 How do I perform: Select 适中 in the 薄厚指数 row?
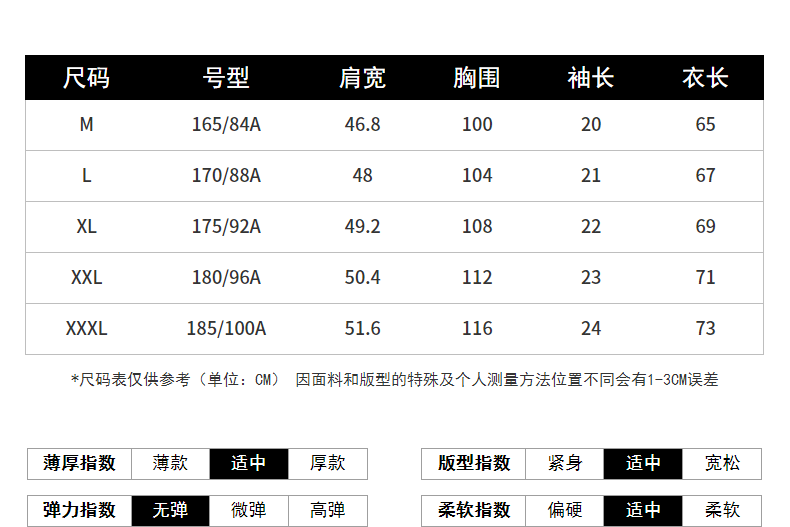(249, 463)
